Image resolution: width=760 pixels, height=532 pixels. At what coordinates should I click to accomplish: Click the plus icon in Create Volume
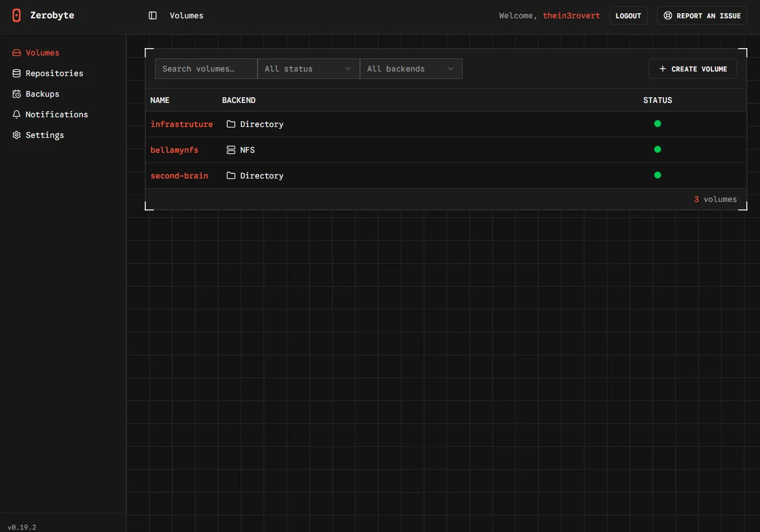tap(663, 69)
